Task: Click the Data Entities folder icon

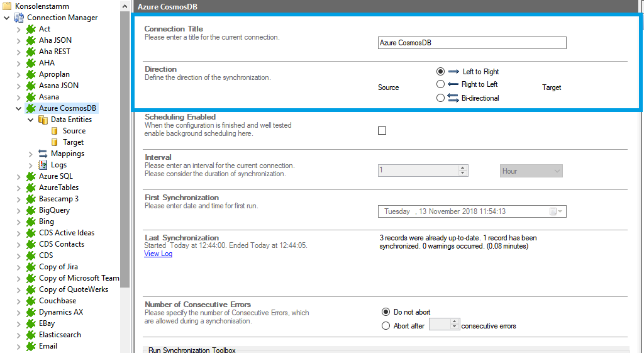Action: pos(43,120)
